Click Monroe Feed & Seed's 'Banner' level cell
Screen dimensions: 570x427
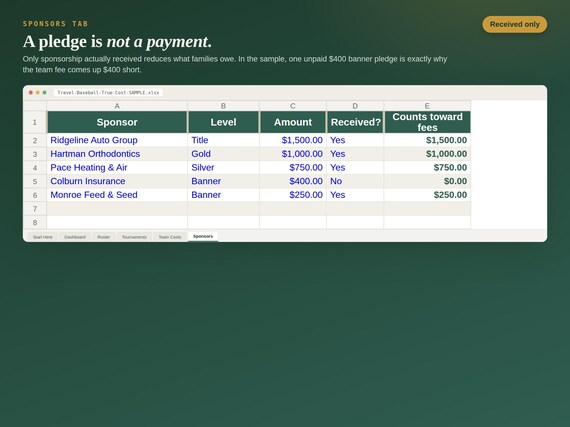coord(223,195)
